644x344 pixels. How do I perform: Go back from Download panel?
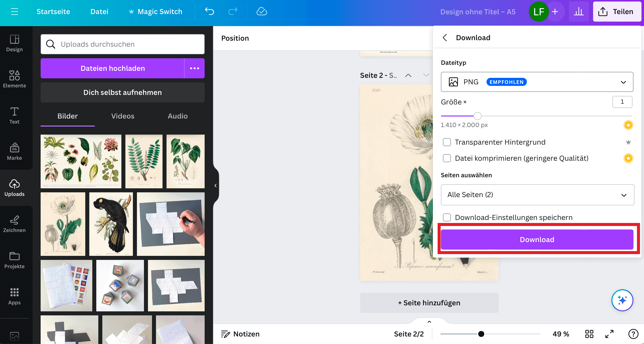pyautogui.click(x=445, y=38)
